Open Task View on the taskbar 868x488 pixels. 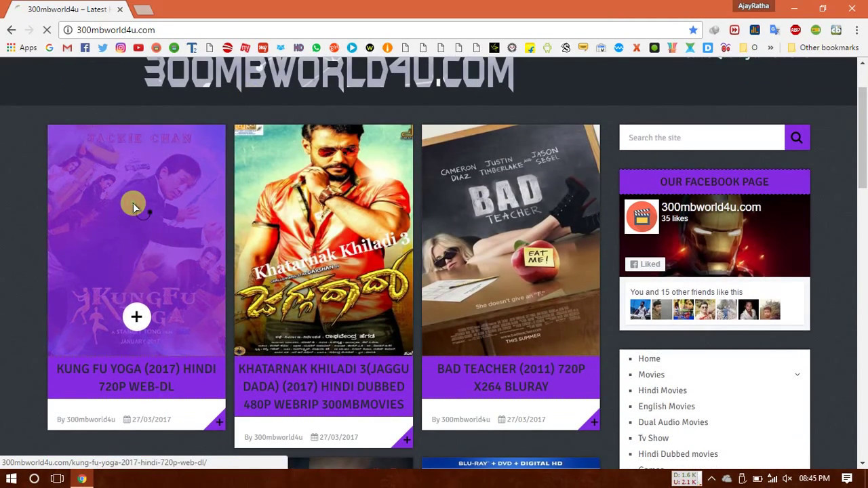(57, 479)
